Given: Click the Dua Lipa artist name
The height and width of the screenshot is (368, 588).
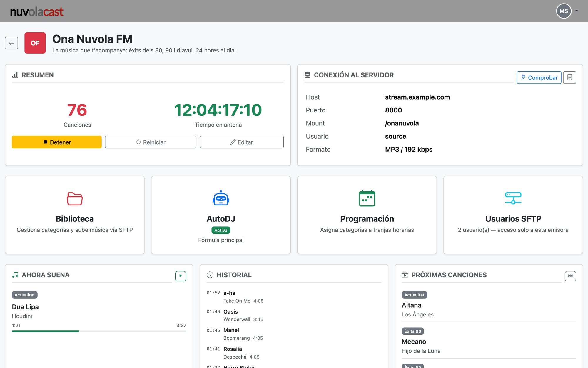Looking at the screenshot, I should 25,307.
